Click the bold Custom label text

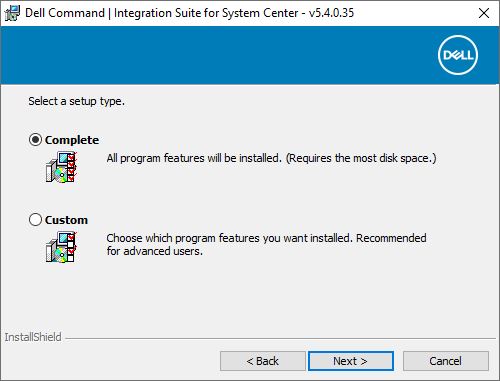tap(66, 220)
